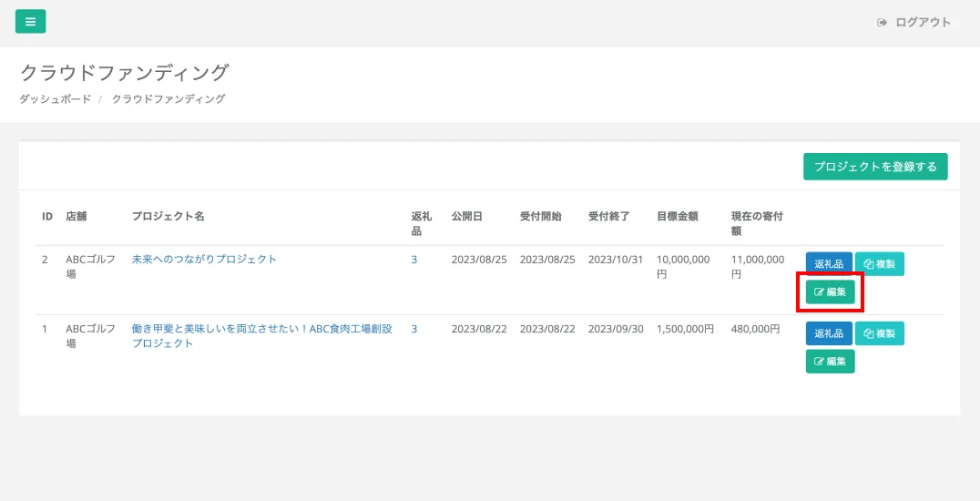Open 未来へのつながりプロジェクト project link
Viewport: 980px width, 501px height.
coord(204,260)
